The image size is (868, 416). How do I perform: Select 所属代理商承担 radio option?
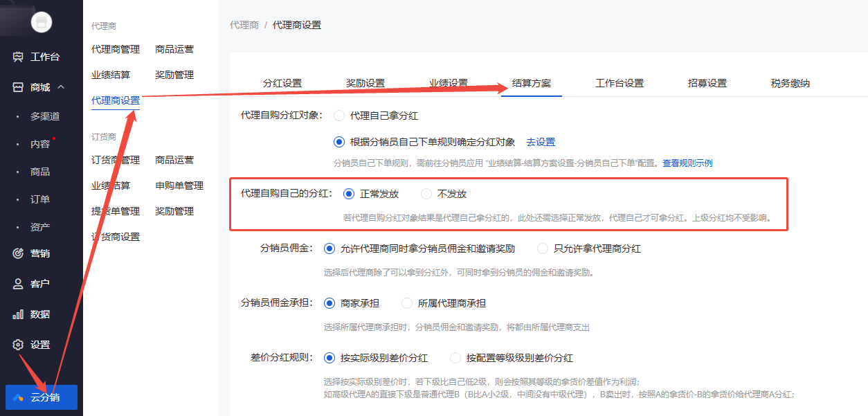pyautogui.click(x=407, y=303)
